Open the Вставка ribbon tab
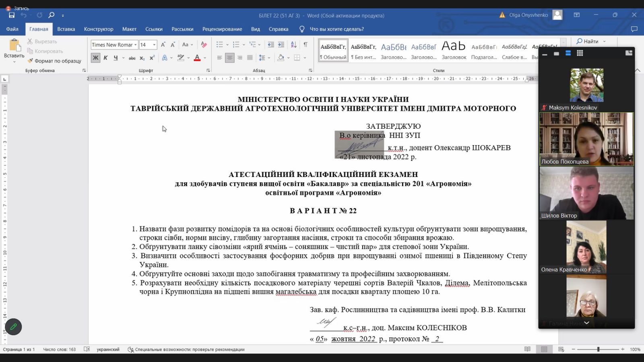This screenshot has height=362, width=644. click(66, 29)
